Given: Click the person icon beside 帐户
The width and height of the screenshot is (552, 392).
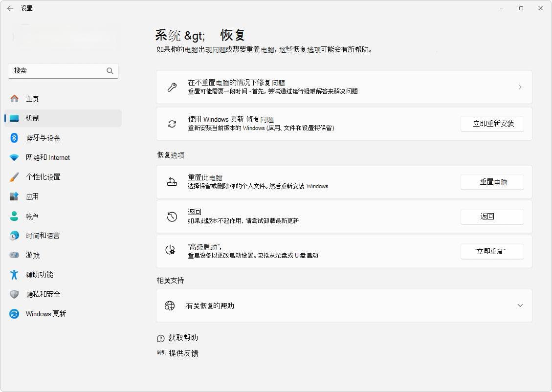Looking at the screenshot, I should click(14, 216).
